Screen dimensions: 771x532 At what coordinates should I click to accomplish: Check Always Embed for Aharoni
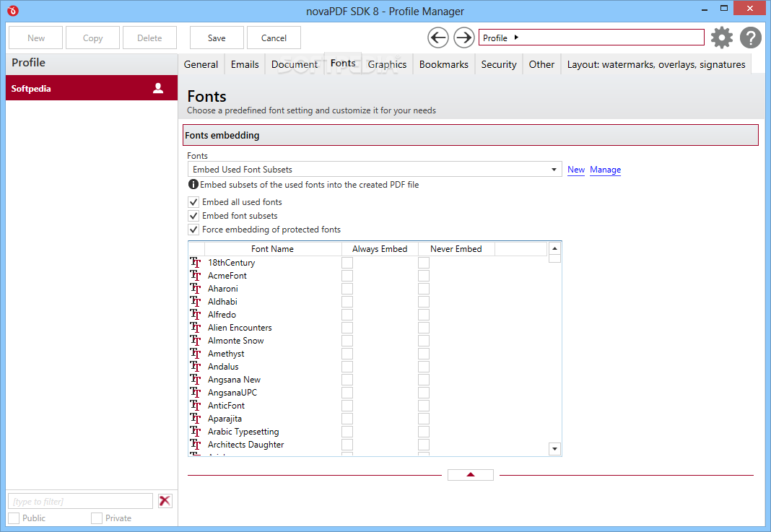[x=347, y=289]
